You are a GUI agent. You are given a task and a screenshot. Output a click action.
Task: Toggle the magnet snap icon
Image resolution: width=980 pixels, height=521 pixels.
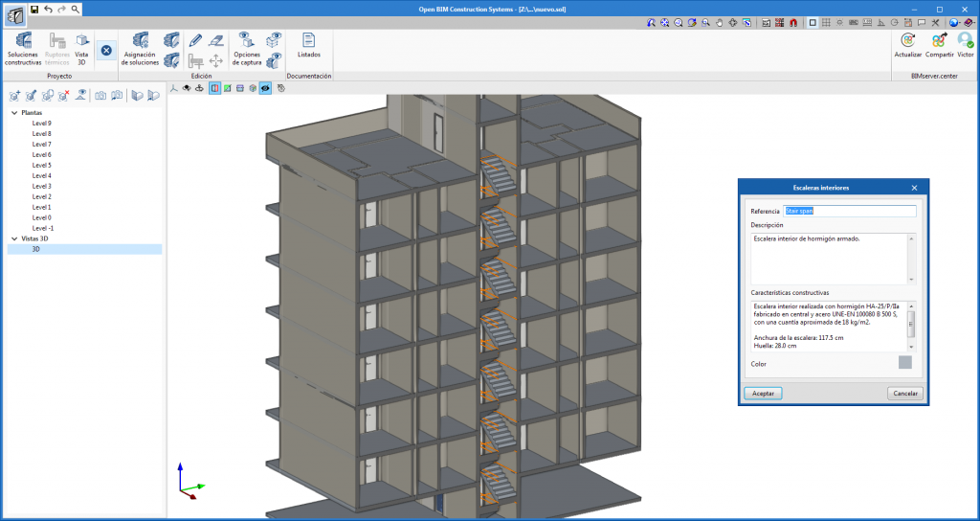tap(794, 22)
